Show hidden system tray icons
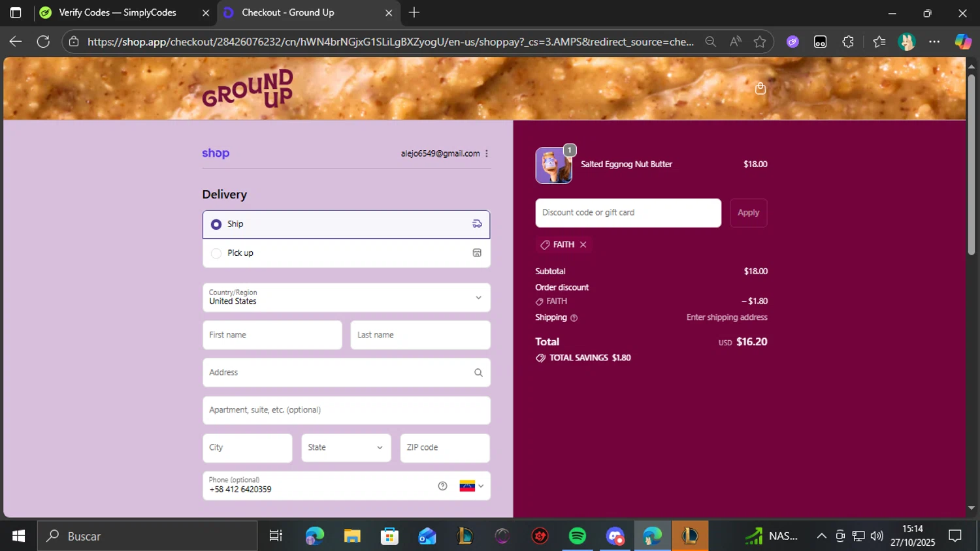This screenshot has height=551, width=980. 821,536
